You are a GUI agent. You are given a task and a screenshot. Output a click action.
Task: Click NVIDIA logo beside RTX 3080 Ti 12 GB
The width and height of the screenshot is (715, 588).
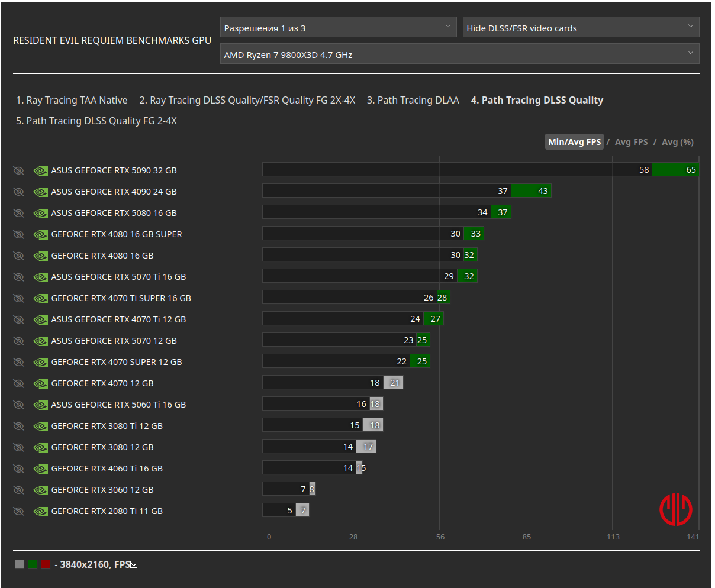tap(40, 426)
